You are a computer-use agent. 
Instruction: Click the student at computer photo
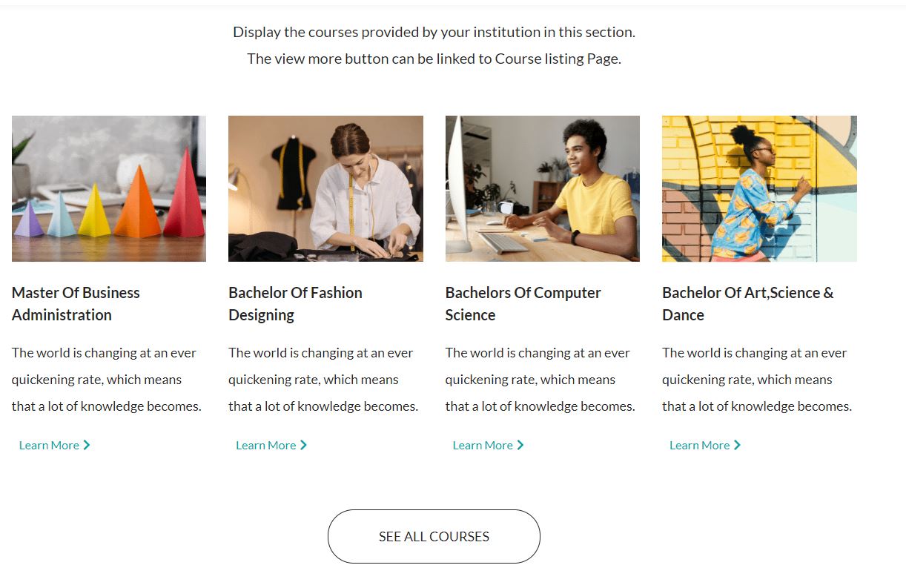542,188
